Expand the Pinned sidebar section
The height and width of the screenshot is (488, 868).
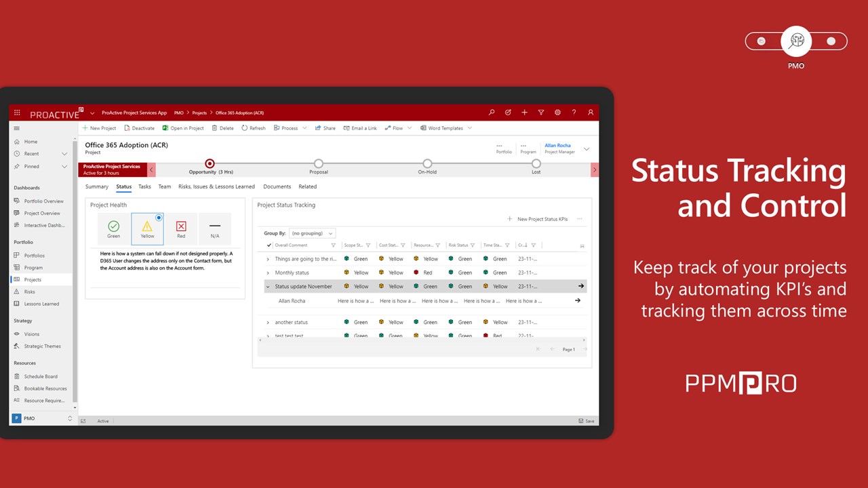(64, 167)
